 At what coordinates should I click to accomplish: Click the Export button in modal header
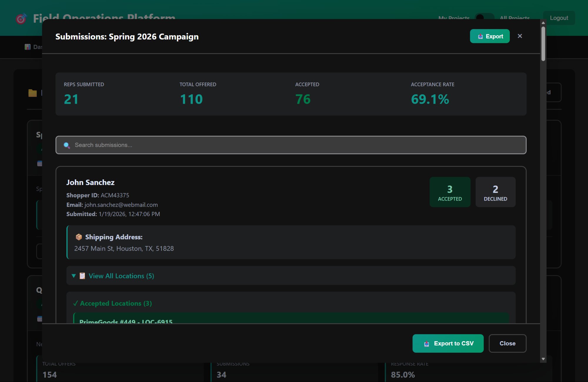(490, 36)
